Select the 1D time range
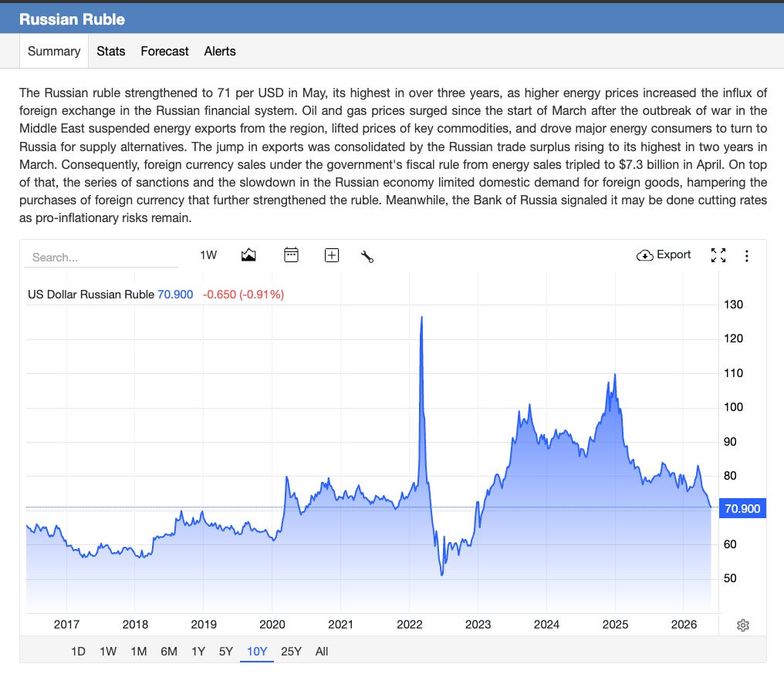The height and width of the screenshot is (694, 784). coord(78,652)
